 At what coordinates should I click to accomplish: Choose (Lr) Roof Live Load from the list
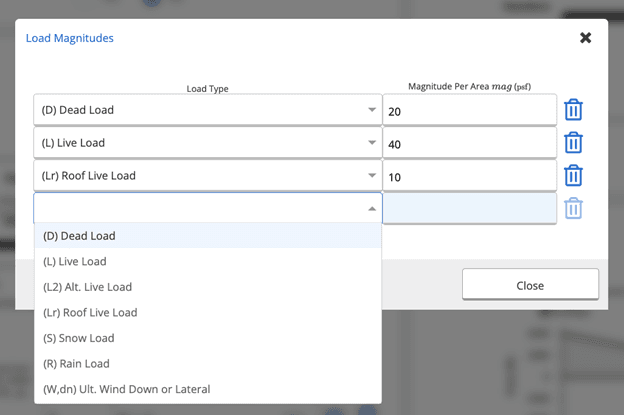click(x=208, y=312)
